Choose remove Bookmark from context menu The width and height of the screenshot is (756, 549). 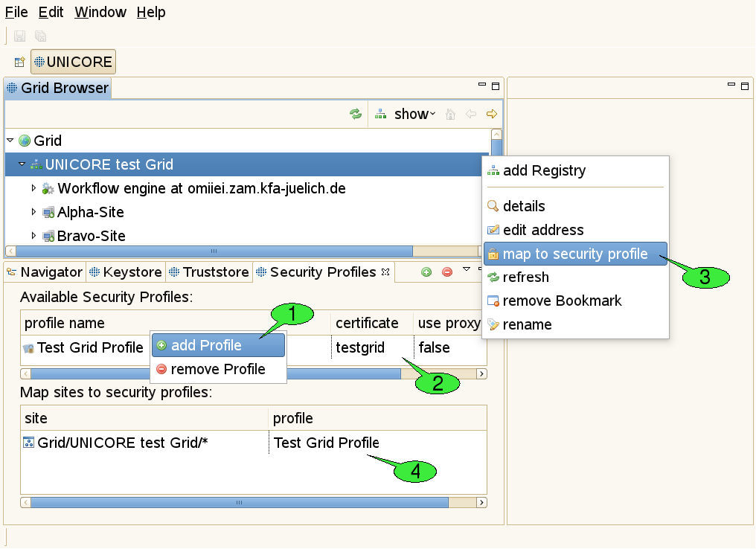pyautogui.click(x=575, y=301)
